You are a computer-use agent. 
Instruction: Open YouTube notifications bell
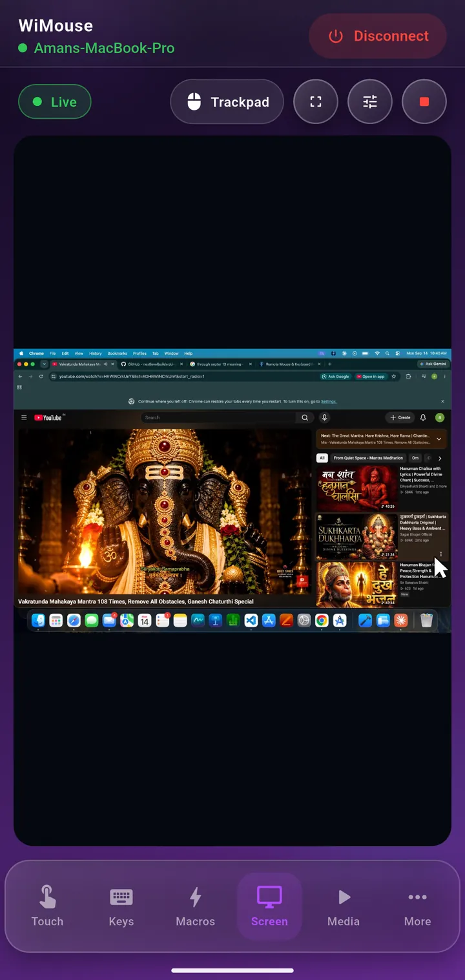[423, 418]
